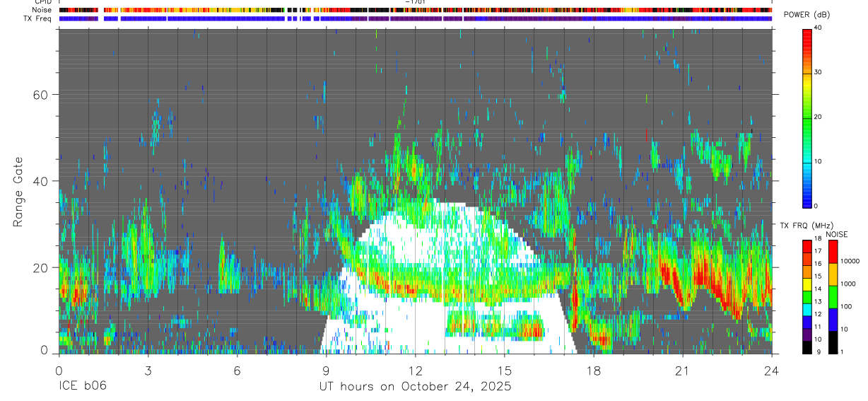Click UT hour tick 6 on time axis
Image resolution: width=868 pixels, height=401 pixels.
tap(237, 370)
